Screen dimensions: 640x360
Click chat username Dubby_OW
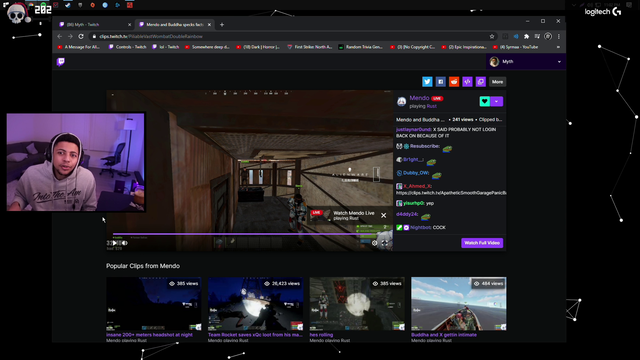(x=416, y=173)
